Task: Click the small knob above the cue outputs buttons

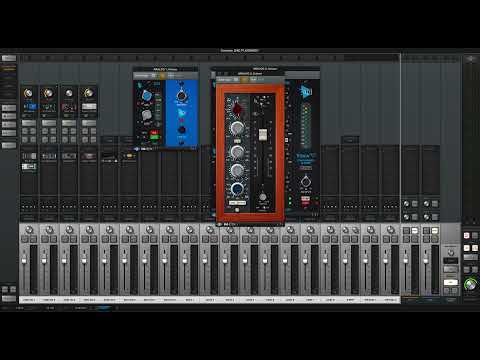Action: click(x=451, y=252)
